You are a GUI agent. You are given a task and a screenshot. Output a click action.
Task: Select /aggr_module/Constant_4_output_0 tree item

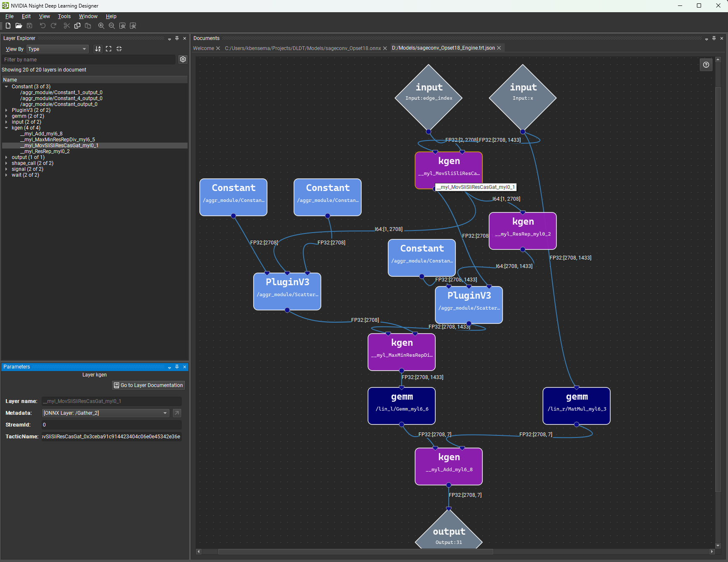click(61, 98)
